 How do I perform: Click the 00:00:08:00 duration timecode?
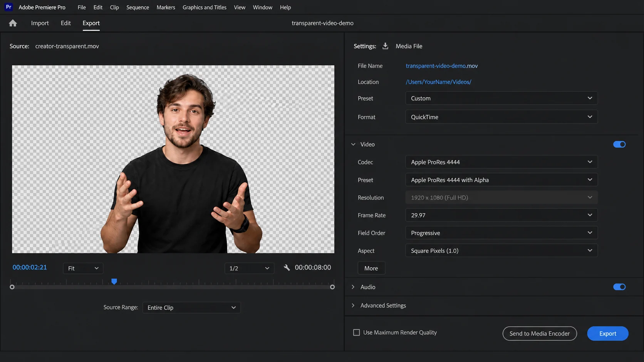click(x=313, y=267)
